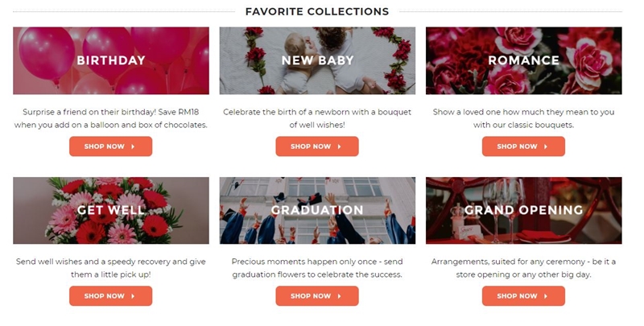Open the Grand Opening collection banner
Viewport: 644px width, 326px height.
pyautogui.click(x=523, y=210)
